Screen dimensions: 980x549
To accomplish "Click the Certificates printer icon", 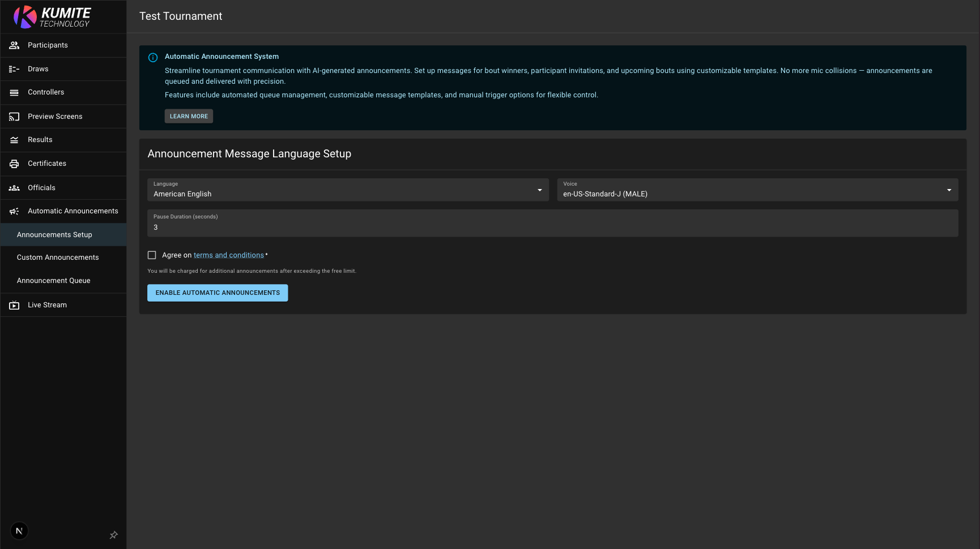I will [14, 164].
